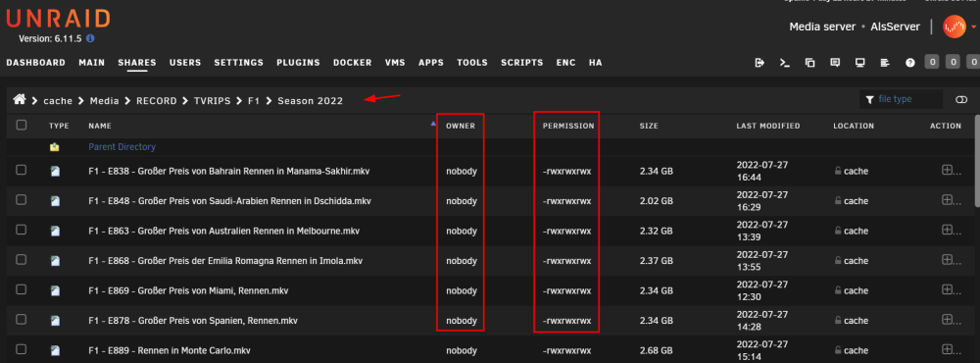Screen dimensions: 980x363
Task: Tick the checkbox for the Spanien file
Action: click(22, 319)
